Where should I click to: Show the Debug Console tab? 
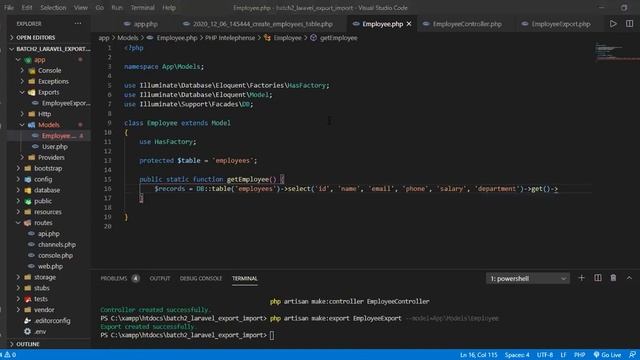tap(201, 278)
